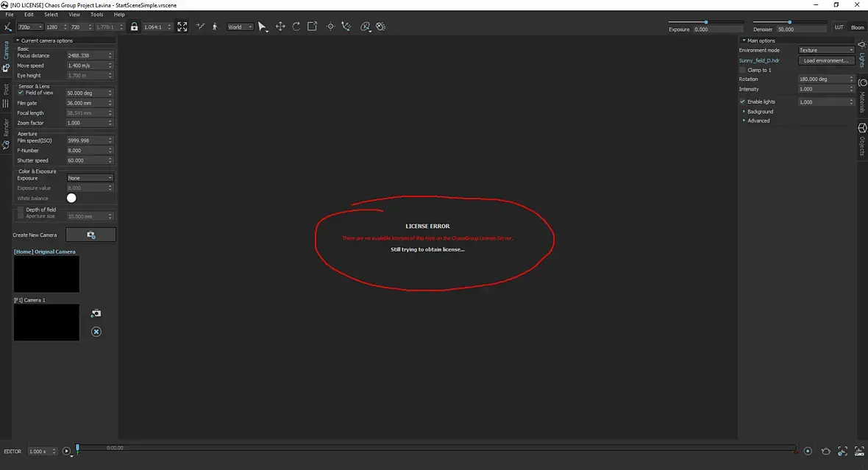868x470 pixels.
Task: Click the stairs collision icon in toolbar
Action: pos(200,26)
